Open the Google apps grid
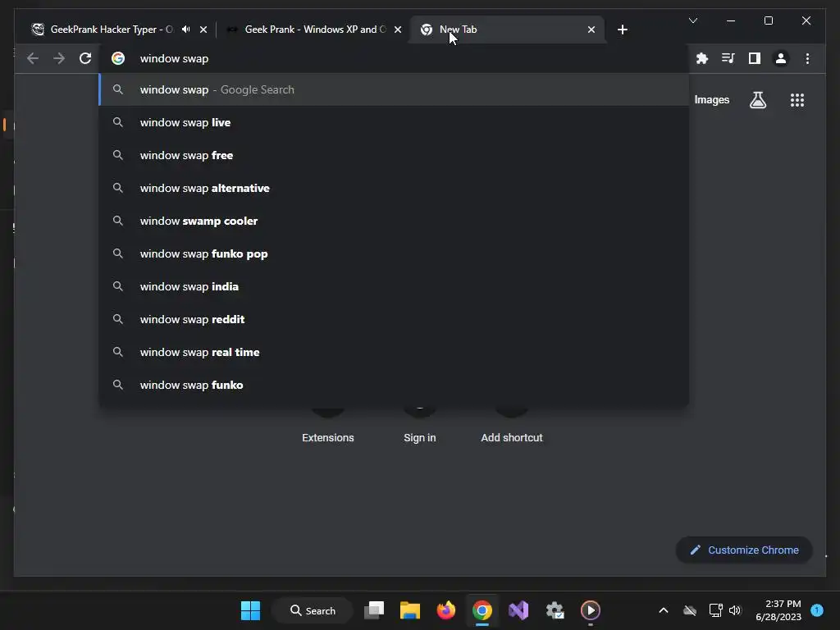The height and width of the screenshot is (630, 840). pyautogui.click(x=797, y=99)
